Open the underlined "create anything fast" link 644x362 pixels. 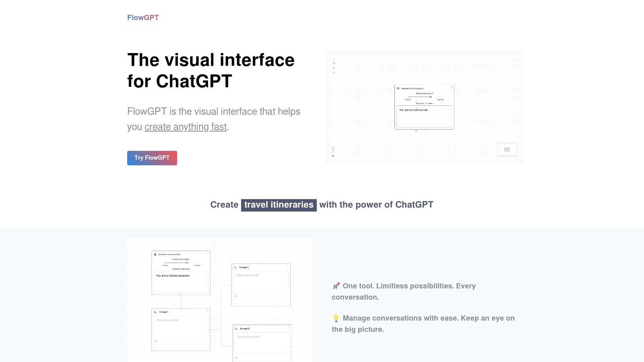coord(186,127)
